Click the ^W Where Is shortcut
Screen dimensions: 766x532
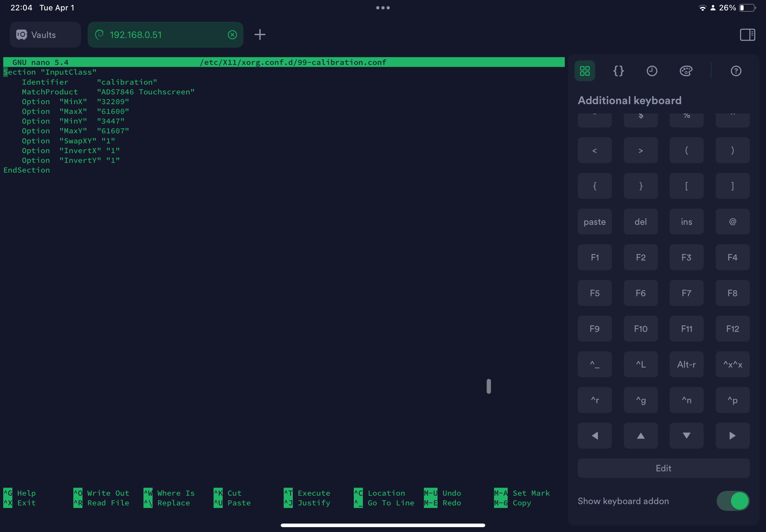click(169, 493)
